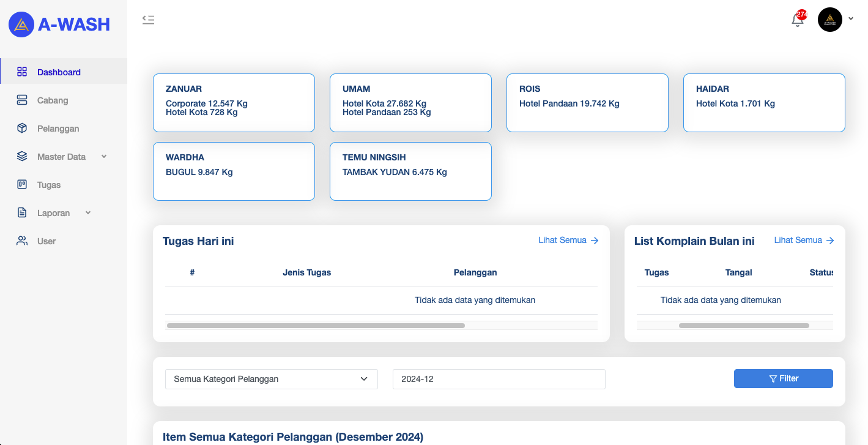The width and height of the screenshot is (868, 445).
Task: Click the Pelanggan customers icon
Action: 22,128
